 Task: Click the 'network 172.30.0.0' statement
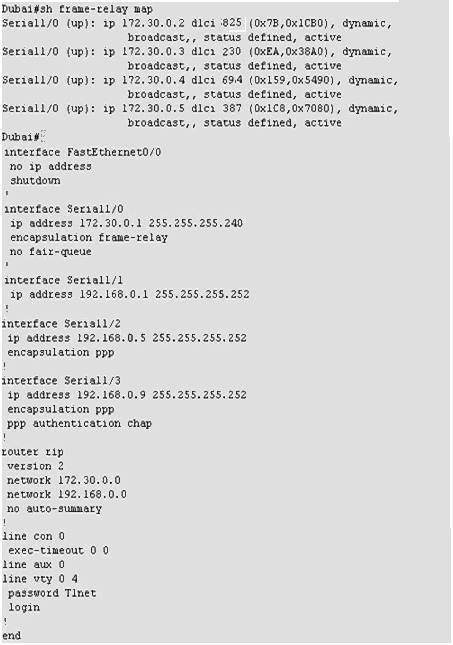click(64, 480)
